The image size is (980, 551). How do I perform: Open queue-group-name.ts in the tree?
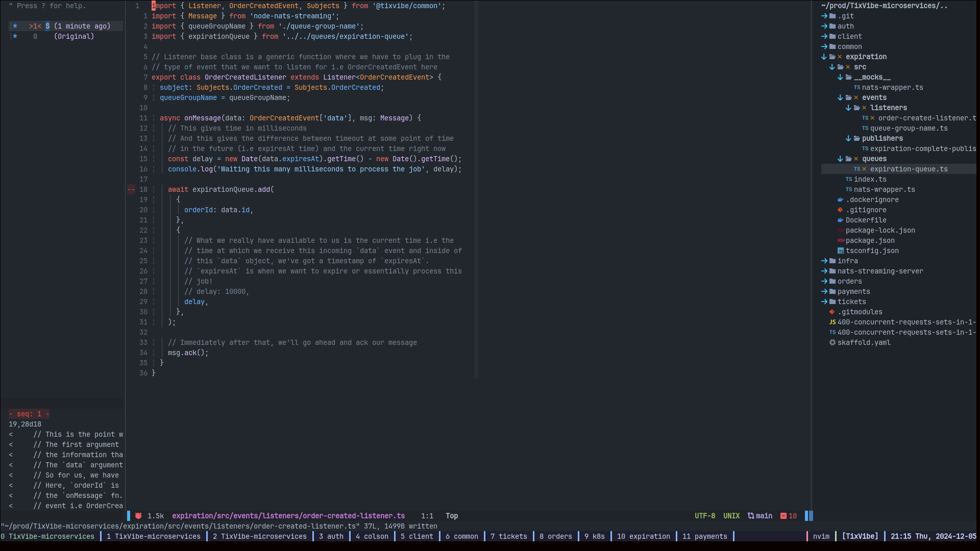[x=909, y=128]
